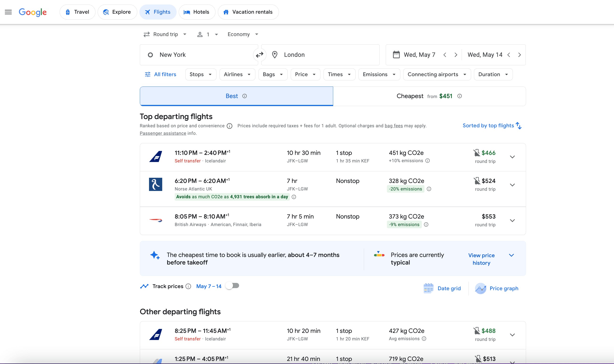Edit the New York origin field
This screenshot has height=364, width=614.
(199, 55)
